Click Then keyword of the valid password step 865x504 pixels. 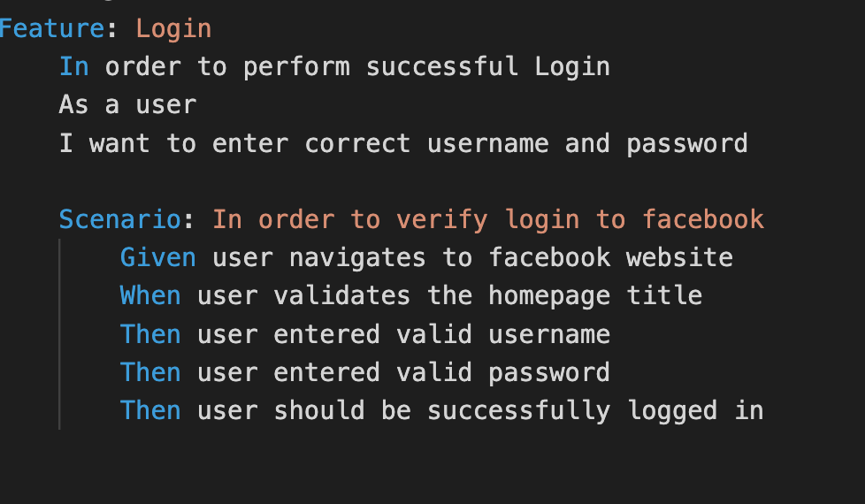tap(150, 372)
